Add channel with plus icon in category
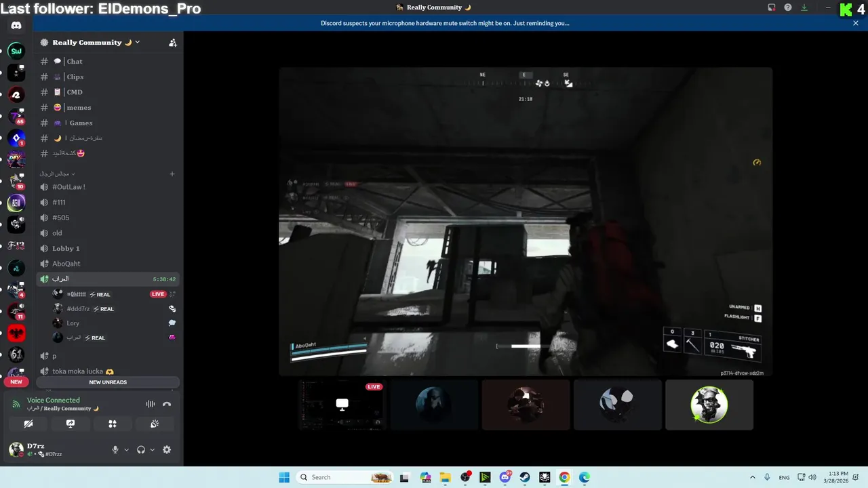 click(172, 174)
